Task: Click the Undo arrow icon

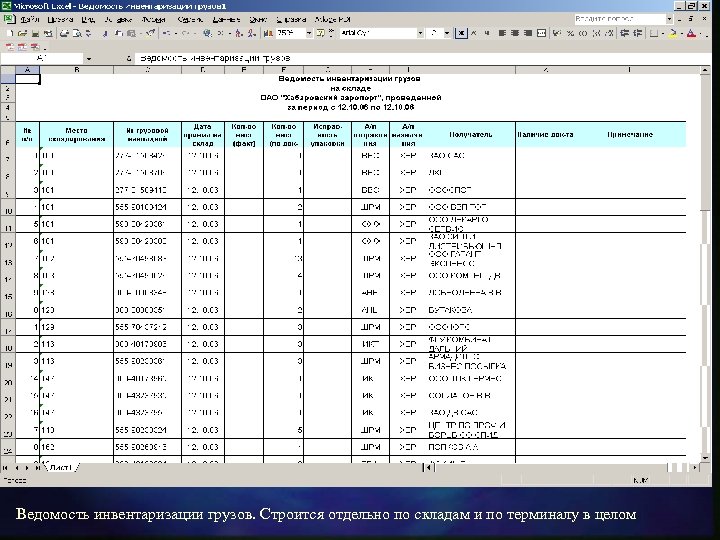Action: pyautogui.click(x=165, y=33)
